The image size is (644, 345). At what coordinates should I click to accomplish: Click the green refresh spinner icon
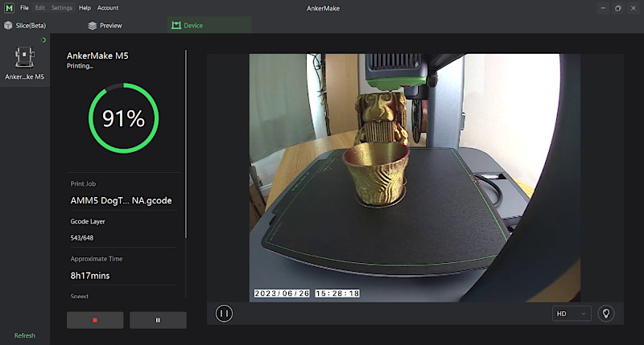[43, 40]
